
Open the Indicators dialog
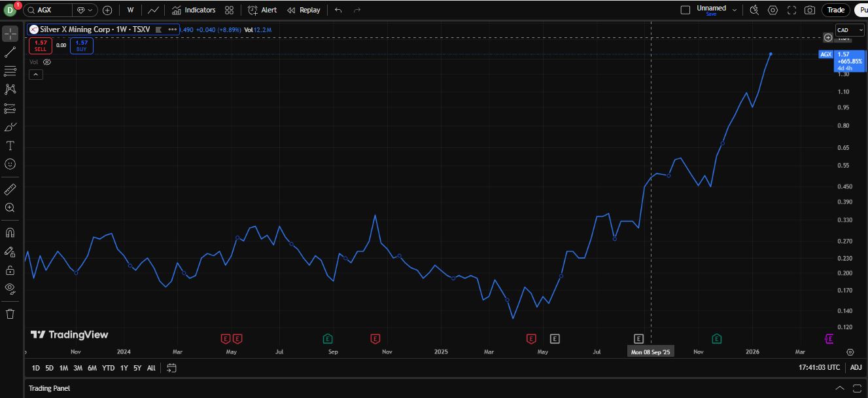194,10
